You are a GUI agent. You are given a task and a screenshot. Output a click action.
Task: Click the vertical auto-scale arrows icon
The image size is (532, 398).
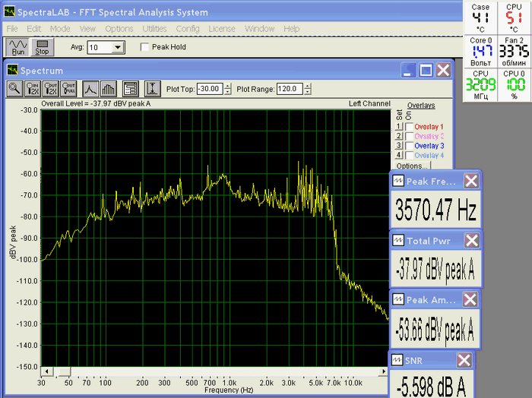[151, 88]
